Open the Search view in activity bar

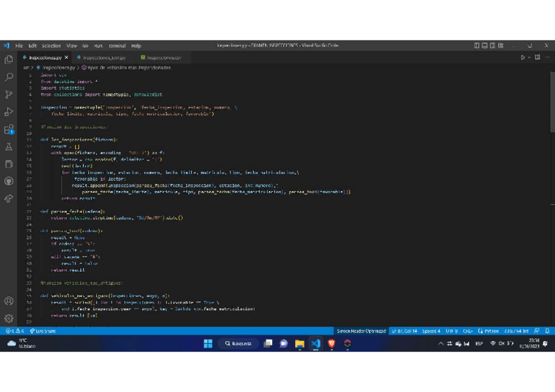9,77
